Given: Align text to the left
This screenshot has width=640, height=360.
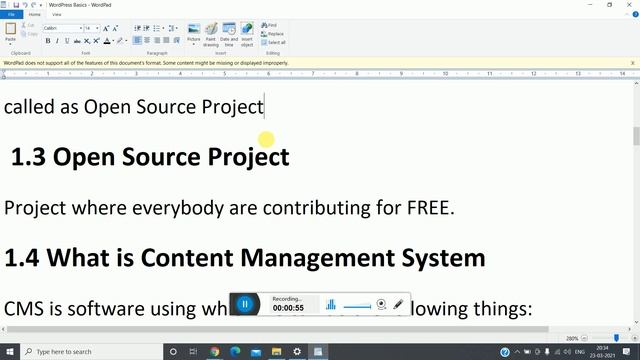Looking at the screenshot, I should 138,40.
